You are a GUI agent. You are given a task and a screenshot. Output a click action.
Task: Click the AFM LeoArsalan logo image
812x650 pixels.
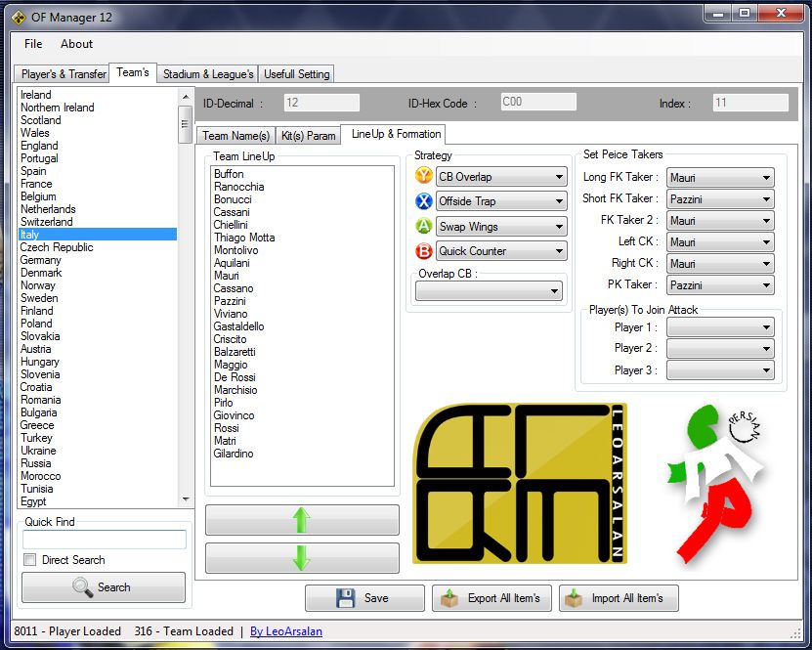519,484
